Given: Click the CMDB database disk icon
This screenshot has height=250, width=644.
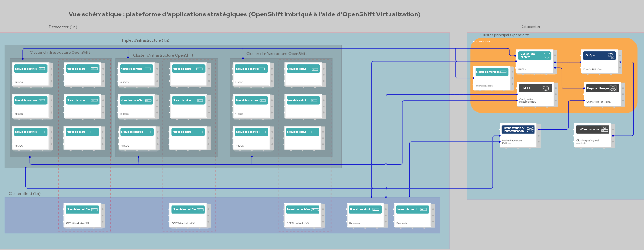Looking at the screenshot, I should coord(546,88).
